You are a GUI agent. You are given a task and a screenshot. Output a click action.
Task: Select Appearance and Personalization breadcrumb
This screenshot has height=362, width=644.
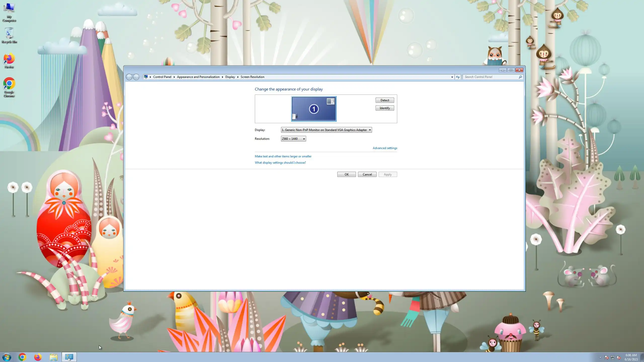(x=198, y=77)
